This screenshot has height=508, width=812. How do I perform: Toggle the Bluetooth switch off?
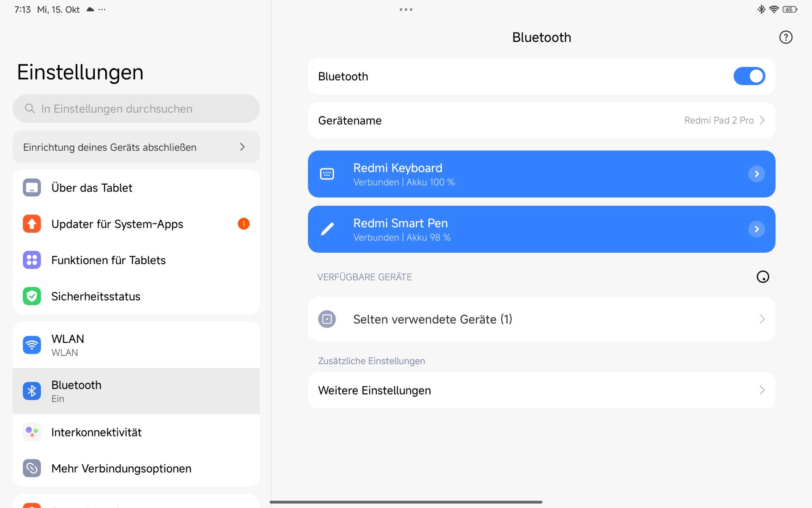click(749, 76)
